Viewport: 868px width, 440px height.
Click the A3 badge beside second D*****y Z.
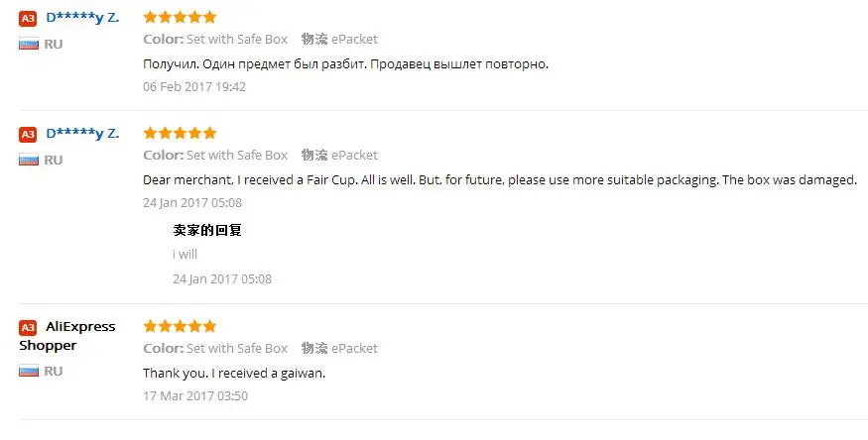28,135
